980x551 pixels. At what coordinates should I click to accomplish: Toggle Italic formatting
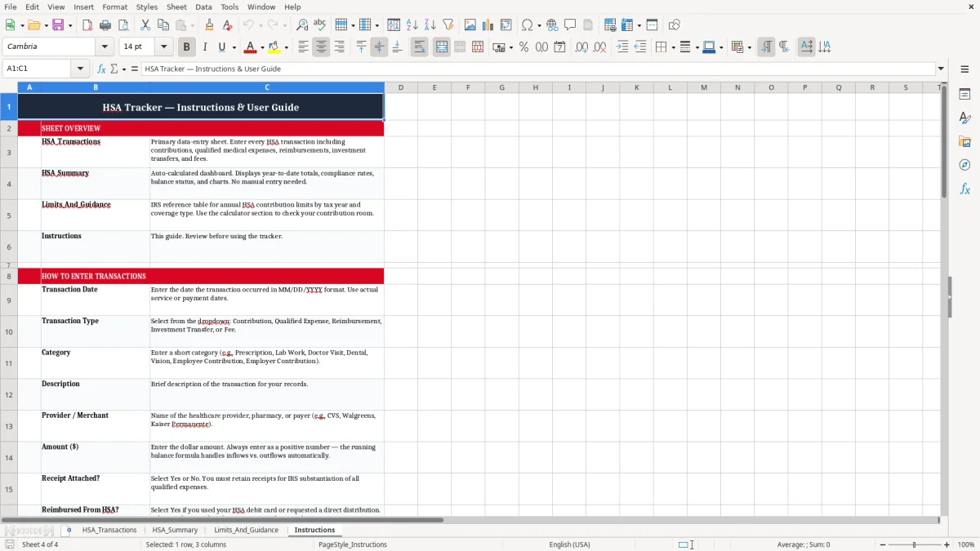click(204, 47)
